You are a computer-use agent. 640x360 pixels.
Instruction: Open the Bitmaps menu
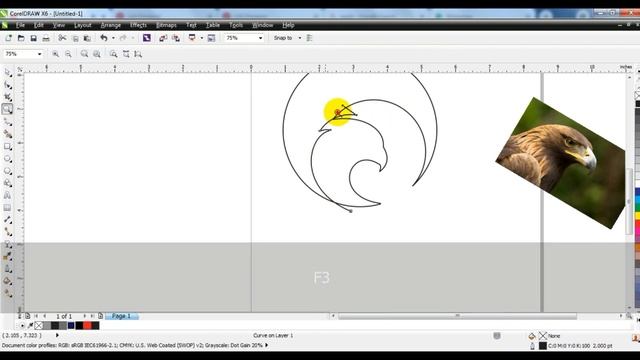[x=166, y=25]
